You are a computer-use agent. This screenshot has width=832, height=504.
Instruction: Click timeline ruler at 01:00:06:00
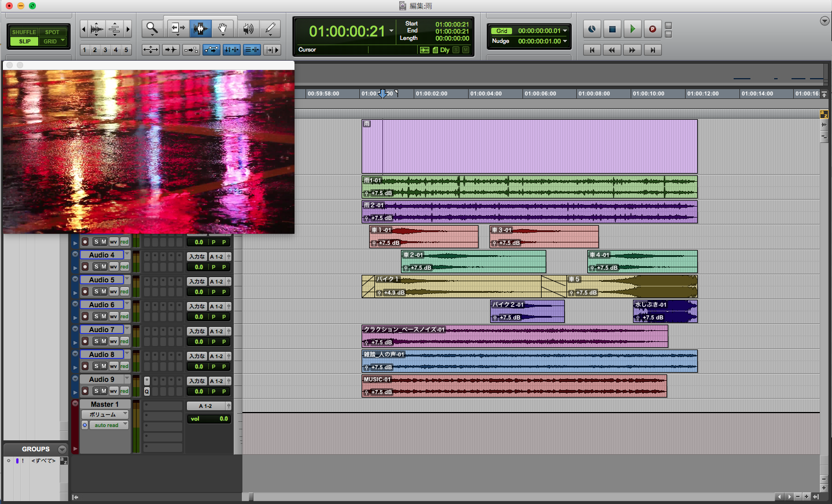click(540, 94)
